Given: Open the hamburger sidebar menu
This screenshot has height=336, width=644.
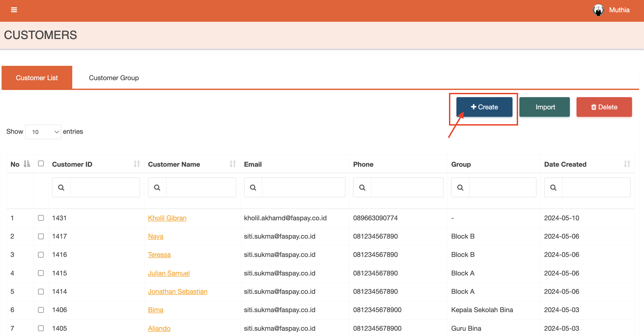Looking at the screenshot, I should 14,10.
